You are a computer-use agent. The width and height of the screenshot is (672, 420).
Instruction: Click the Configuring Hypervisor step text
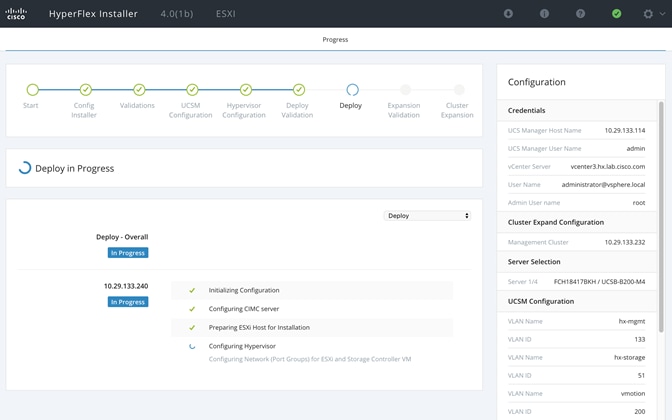(x=242, y=346)
